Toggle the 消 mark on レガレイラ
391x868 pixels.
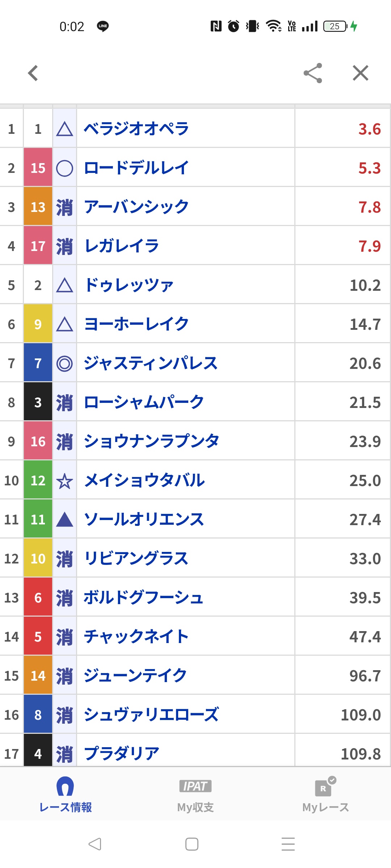tap(64, 246)
